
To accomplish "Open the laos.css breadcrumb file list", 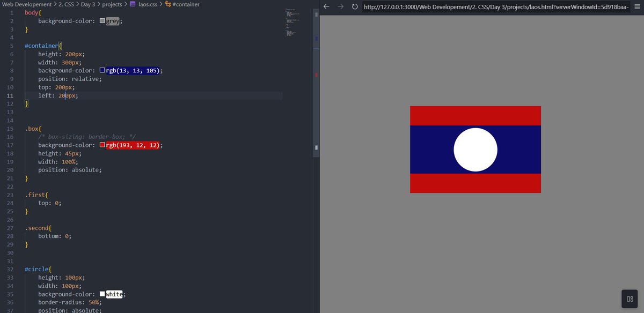I will click(148, 4).
